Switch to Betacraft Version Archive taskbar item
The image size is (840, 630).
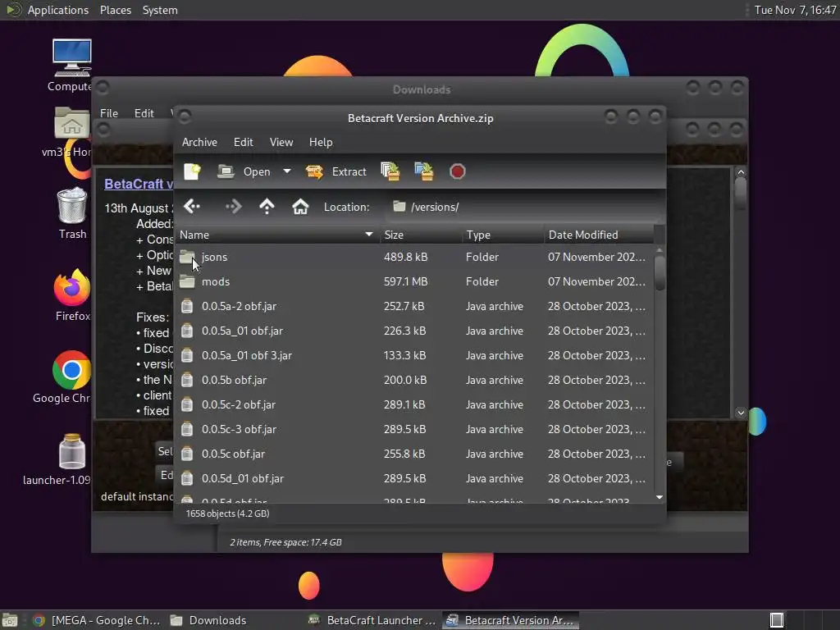pos(510,620)
